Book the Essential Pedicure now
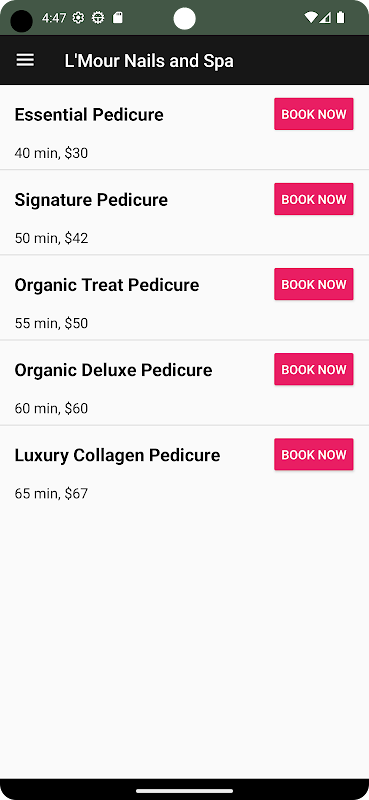 click(314, 114)
